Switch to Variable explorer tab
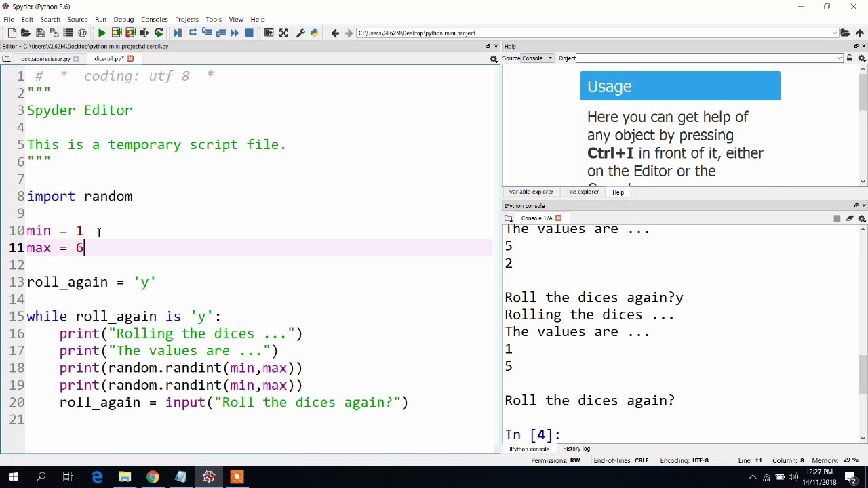Image resolution: width=868 pixels, height=488 pixels. 531,192
